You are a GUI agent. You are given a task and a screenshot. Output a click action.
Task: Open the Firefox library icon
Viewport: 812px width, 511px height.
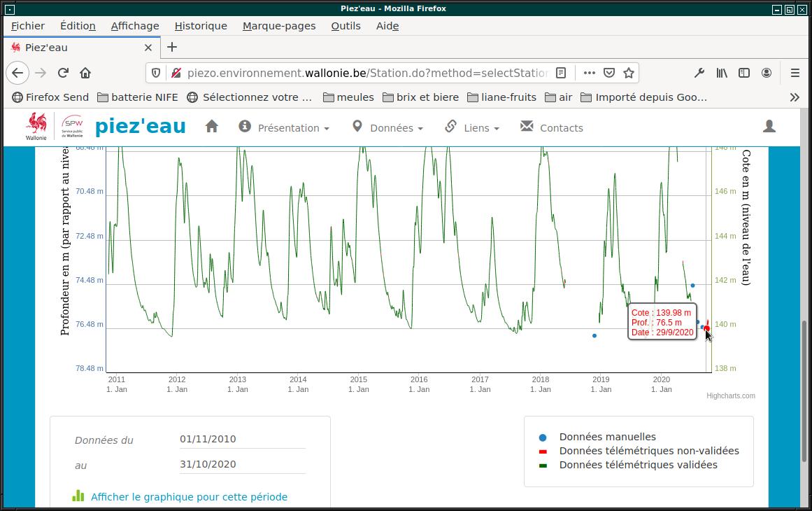click(722, 73)
